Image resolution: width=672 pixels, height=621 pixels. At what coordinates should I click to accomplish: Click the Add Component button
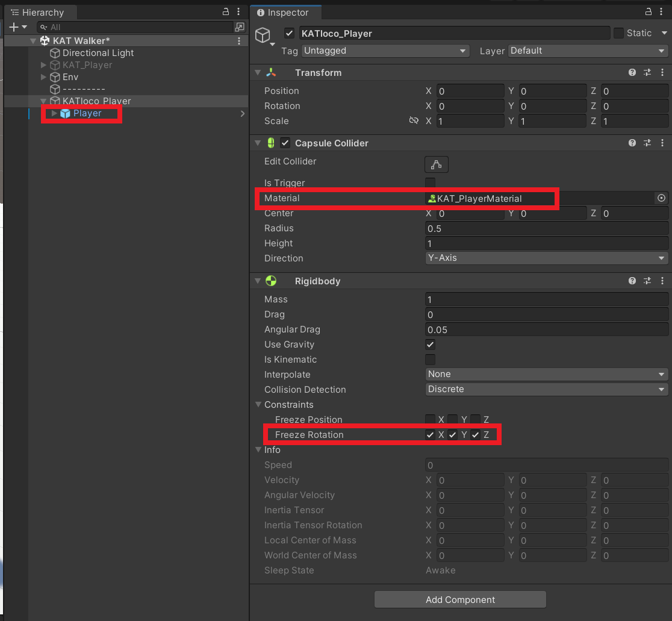click(460, 599)
